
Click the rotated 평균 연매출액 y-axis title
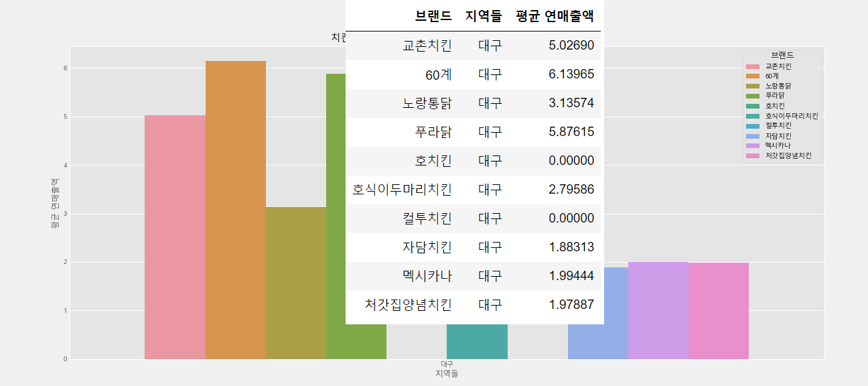pyautogui.click(x=55, y=203)
